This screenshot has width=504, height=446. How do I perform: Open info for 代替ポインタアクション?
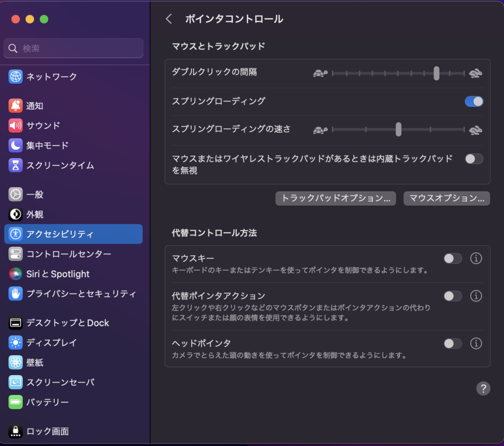[x=476, y=296]
